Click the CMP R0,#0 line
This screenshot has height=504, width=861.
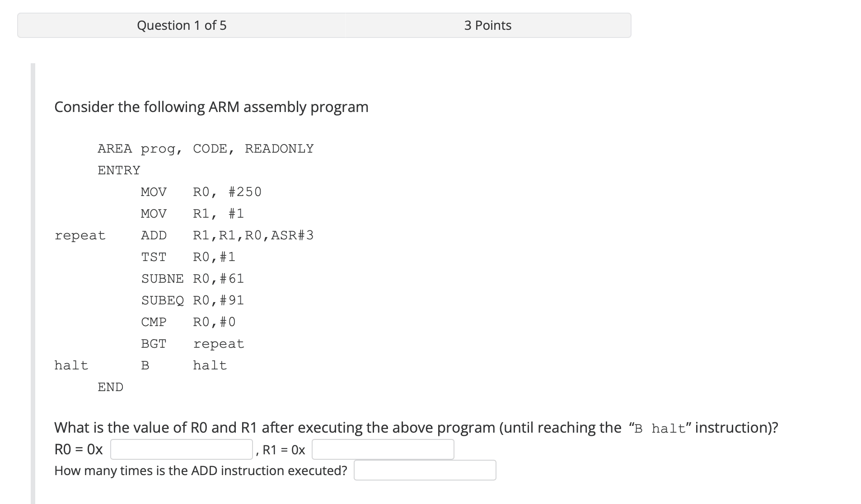pyautogui.click(x=187, y=322)
